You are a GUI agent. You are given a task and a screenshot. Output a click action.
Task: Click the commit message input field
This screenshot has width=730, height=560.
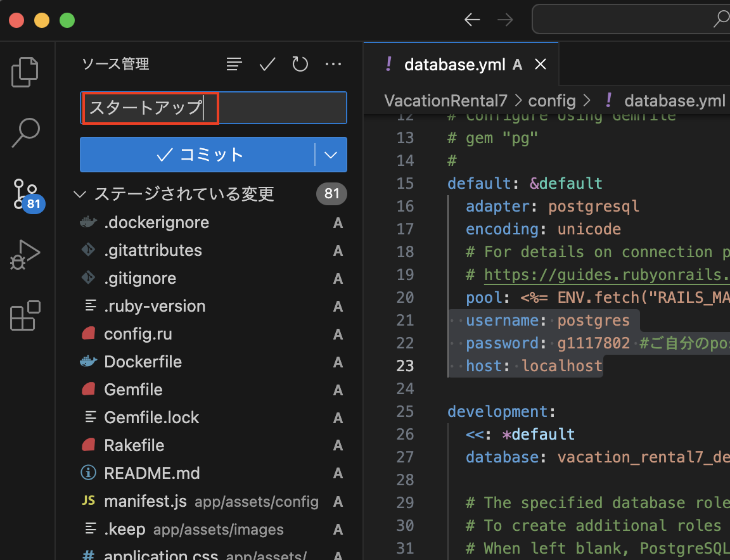click(x=214, y=108)
